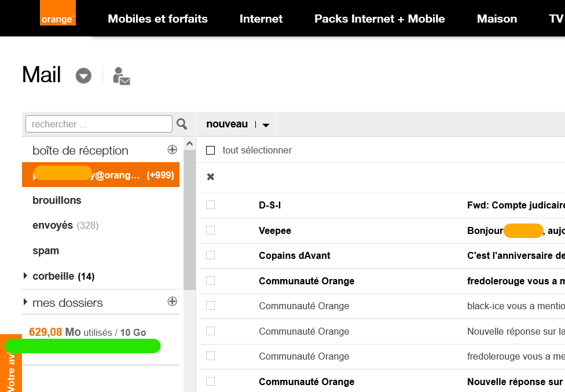The image size is (565, 392).
Task: Open the D-S-I email
Action: point(270,206)
